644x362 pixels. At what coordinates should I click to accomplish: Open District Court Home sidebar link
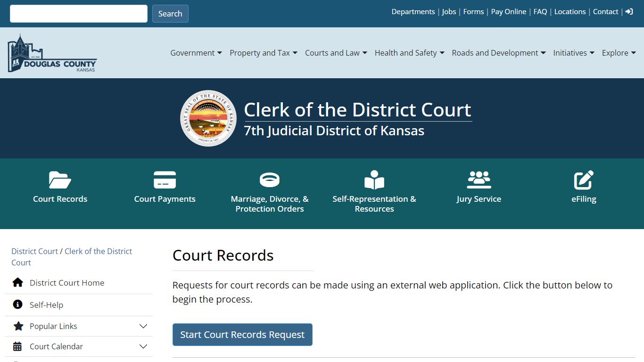coord(67,283)
